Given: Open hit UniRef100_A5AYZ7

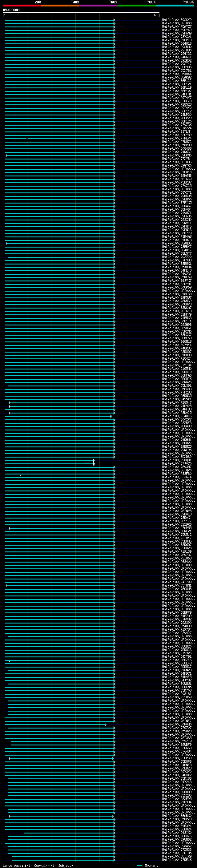Looking at the screenshot, I should 177,26.
